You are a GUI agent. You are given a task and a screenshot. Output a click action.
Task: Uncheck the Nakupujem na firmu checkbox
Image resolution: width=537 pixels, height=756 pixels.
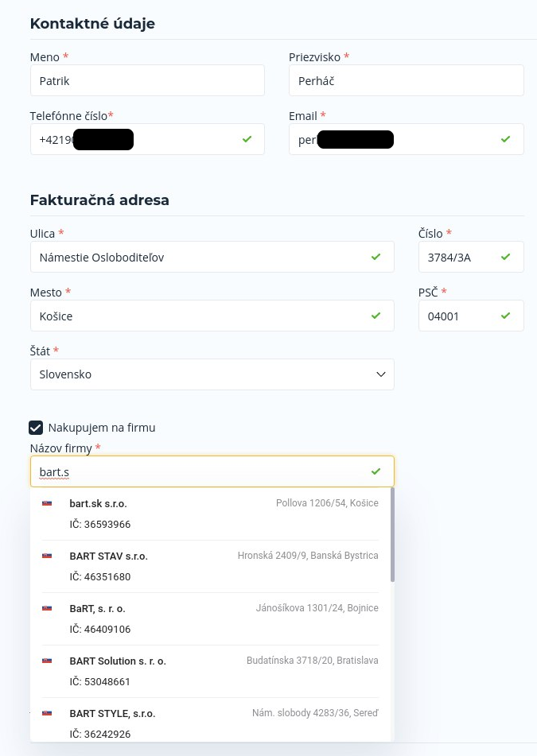pyautogui.click(x=36, y=428)
